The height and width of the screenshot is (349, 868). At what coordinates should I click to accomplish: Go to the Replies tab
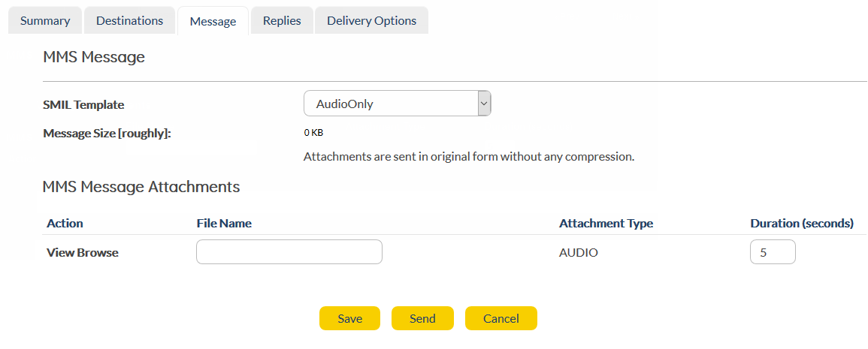tap(282, 21)
